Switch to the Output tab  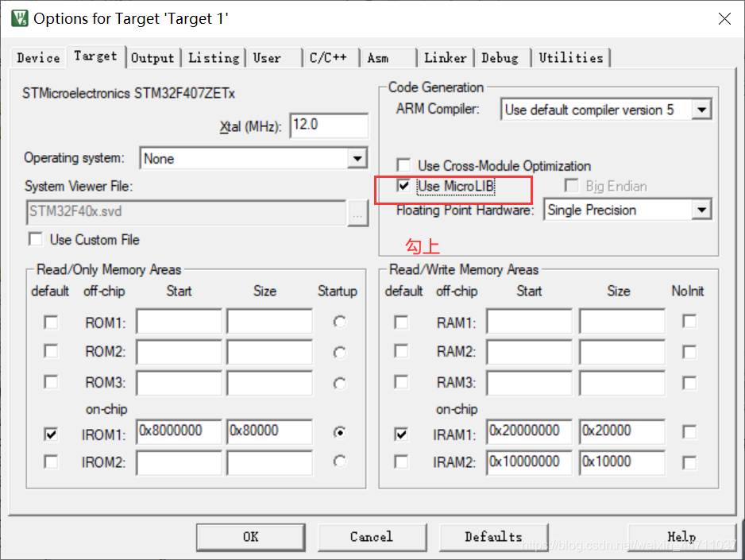click(x=152, y=58)
